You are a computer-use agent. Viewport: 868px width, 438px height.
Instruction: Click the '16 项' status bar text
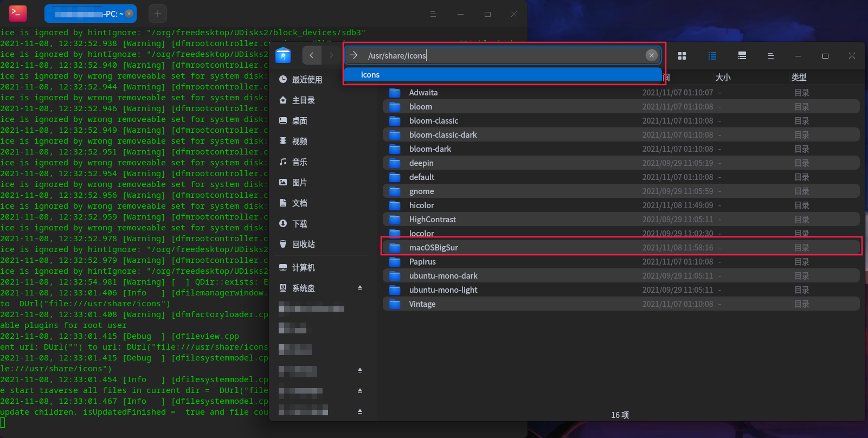pos(620,415)
